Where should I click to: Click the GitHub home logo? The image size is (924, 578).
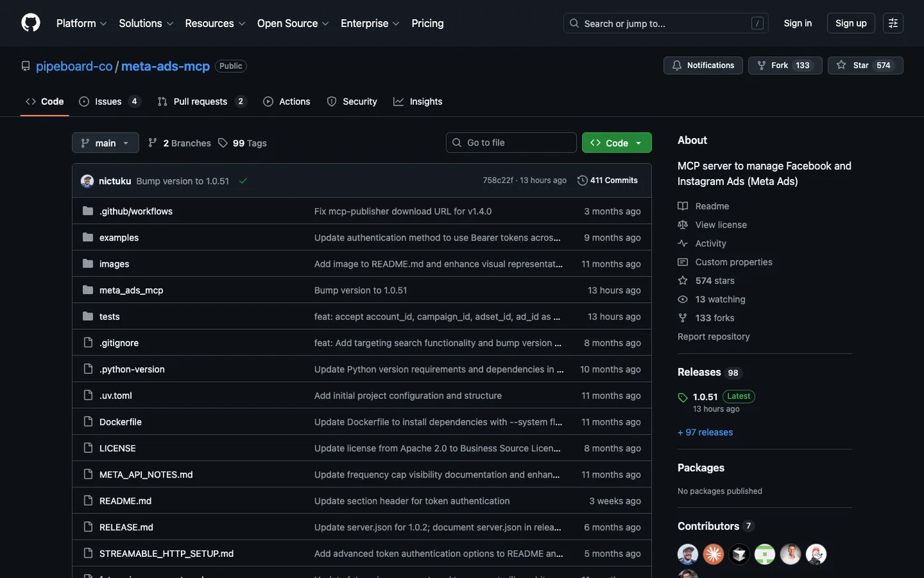(30, 22)
